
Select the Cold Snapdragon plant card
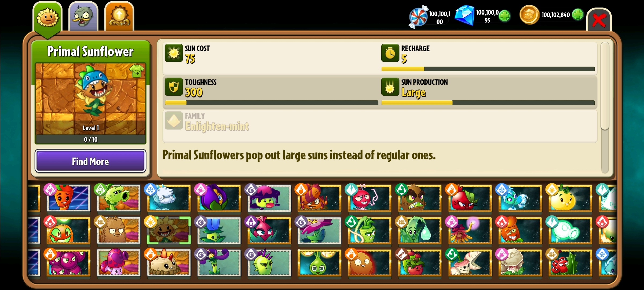pyautogui.click(x=169, y=198)
